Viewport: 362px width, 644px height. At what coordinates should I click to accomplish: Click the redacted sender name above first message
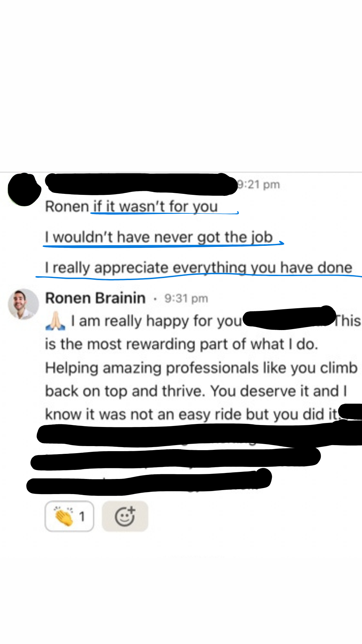coord(141,184)
